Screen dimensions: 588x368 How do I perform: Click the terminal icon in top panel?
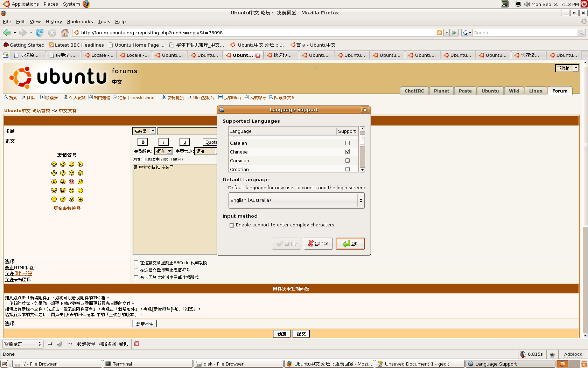[x=505, y=4]
